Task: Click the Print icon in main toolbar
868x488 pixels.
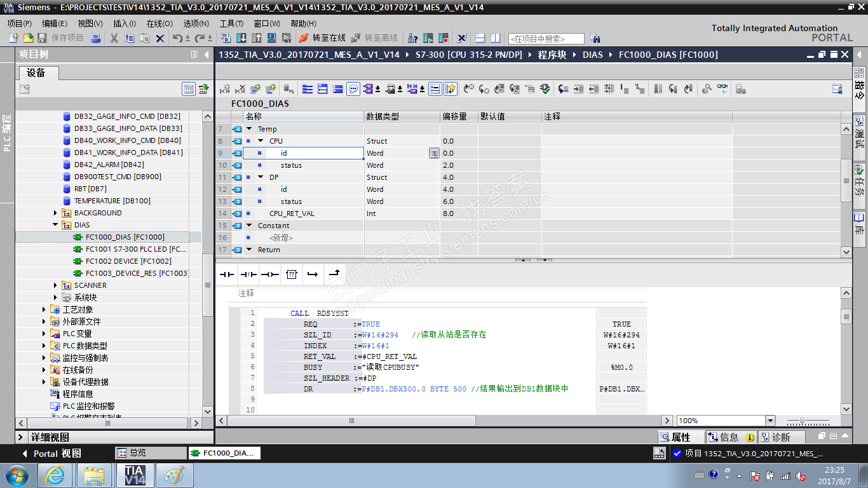Action: [x=96, y=38]
